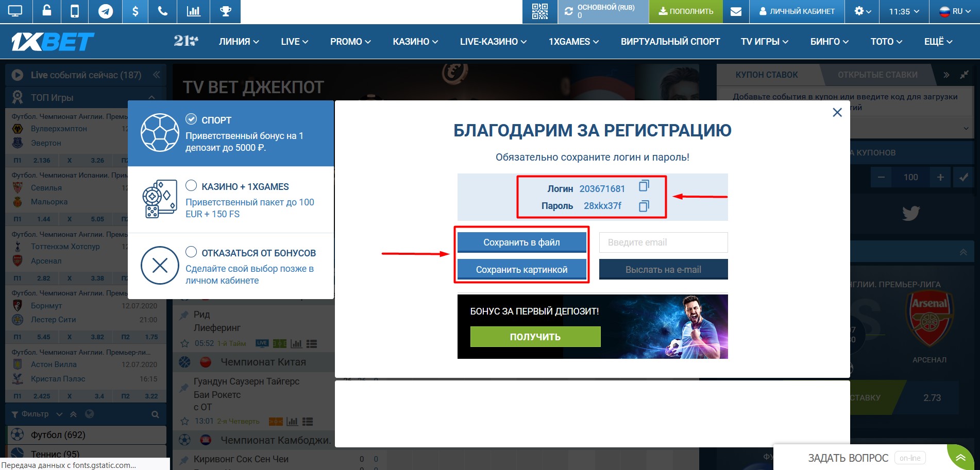Focus the Введите email input field

[663, 242]
